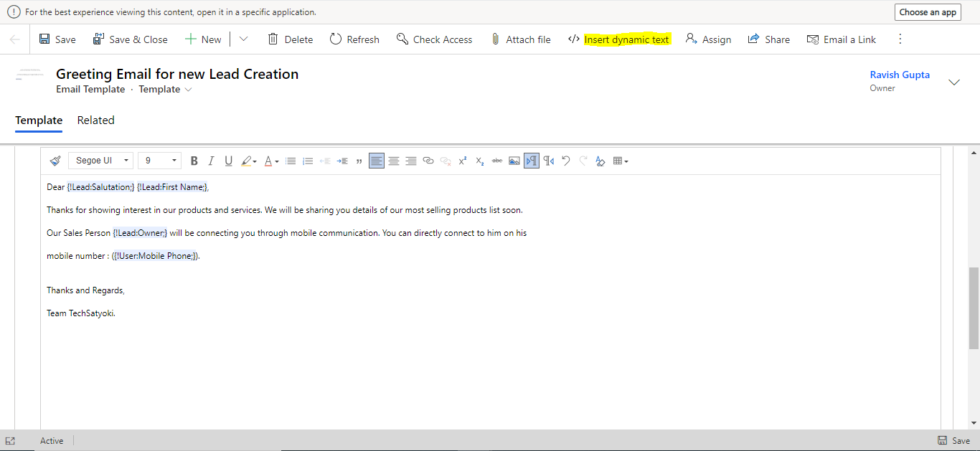Click the Underline icon
Viewport: 980px width, 451px height.
tap(228, 161)
